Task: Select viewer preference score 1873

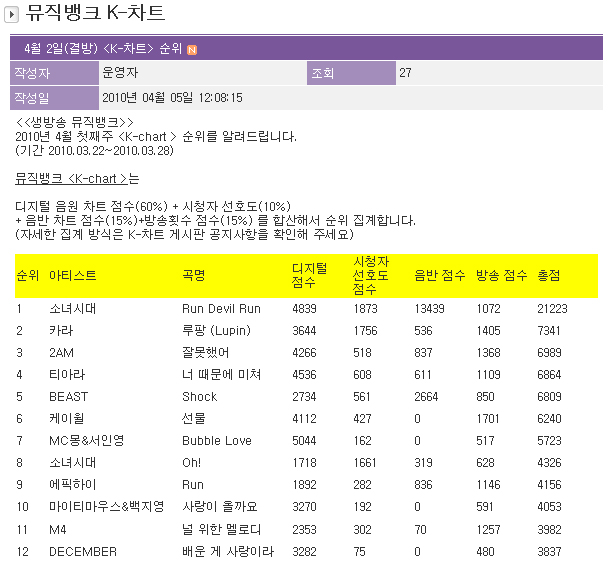Action: 366,309
